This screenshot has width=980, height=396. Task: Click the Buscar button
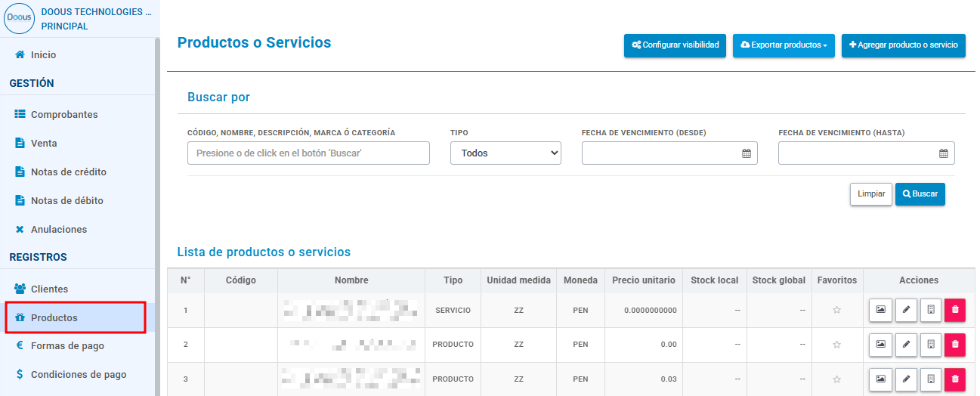(920, 194)
